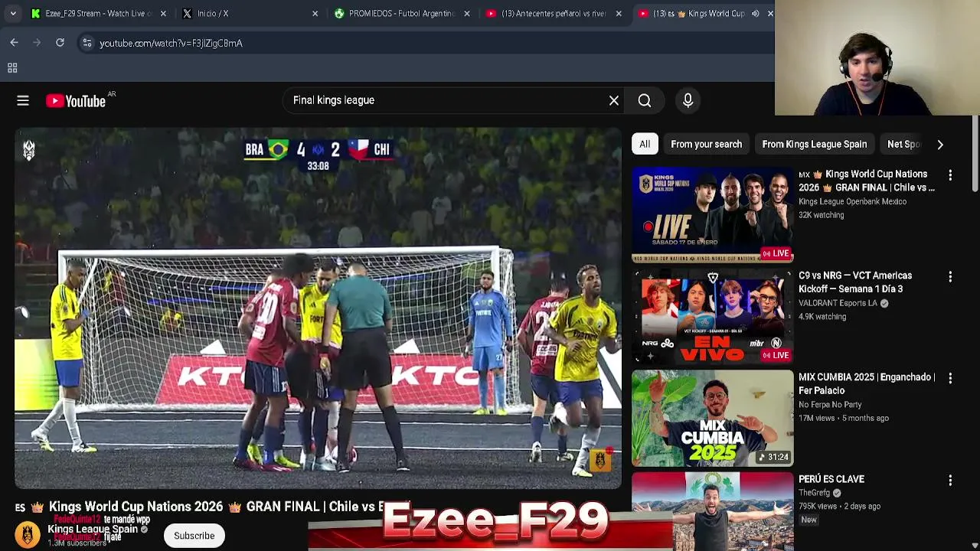
Task: Open the C9 vs NRG EN VIVO thumbnail
Action: tap(712, 316)
